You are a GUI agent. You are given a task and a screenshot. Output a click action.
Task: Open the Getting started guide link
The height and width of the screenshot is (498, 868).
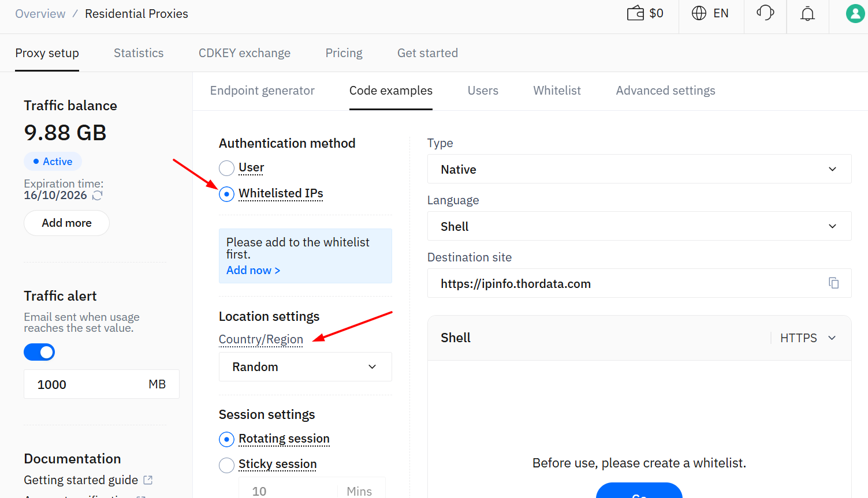pos(81,480)
